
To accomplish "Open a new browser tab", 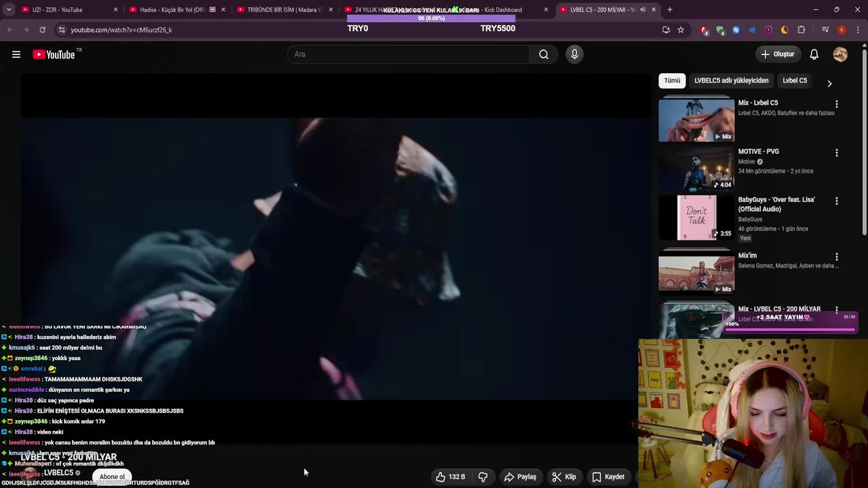I will pos(670,9).
